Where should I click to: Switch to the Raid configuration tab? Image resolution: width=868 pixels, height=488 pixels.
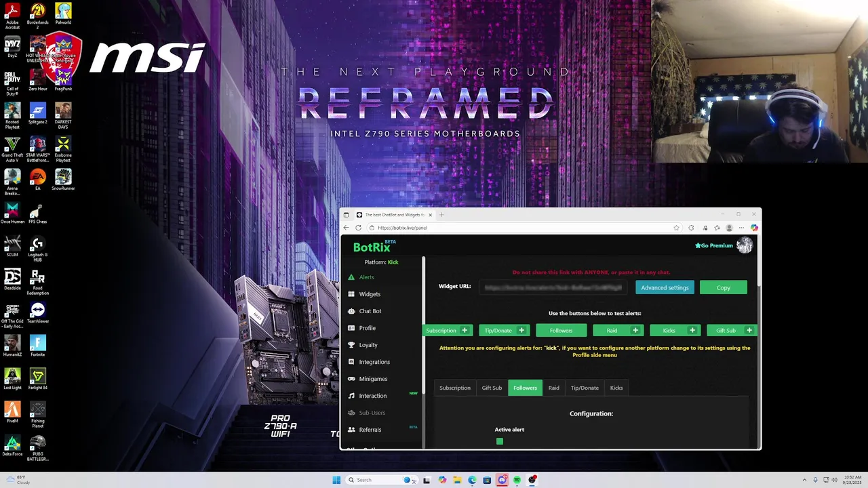pos(553,388)
